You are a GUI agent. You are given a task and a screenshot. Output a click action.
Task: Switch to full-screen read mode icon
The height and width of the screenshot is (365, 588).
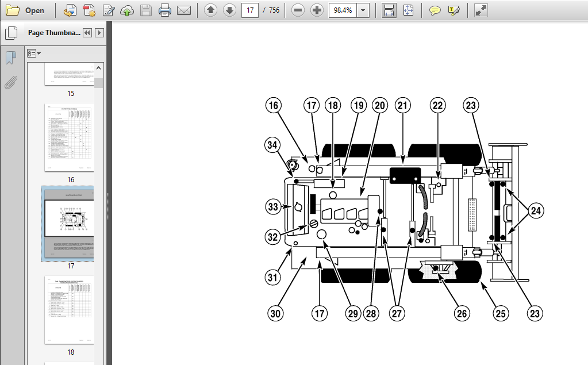pyautogui.click(x=481, y=10)
